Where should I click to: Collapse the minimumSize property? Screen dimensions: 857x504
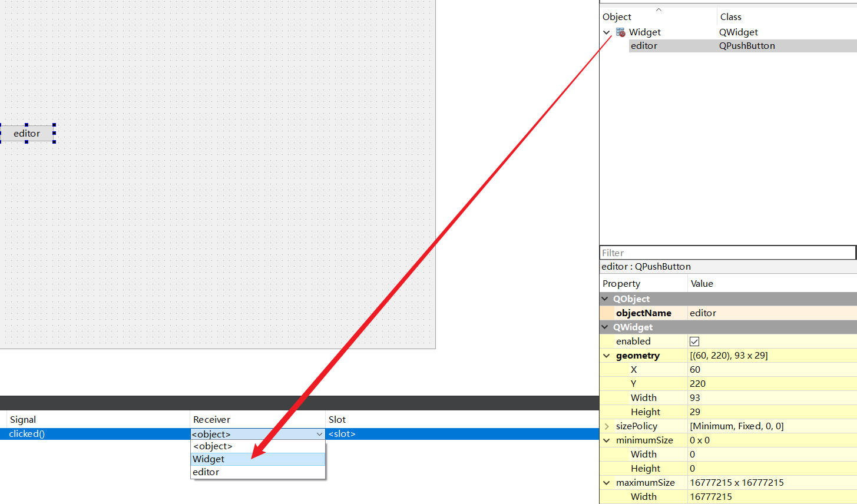[607, 440]
